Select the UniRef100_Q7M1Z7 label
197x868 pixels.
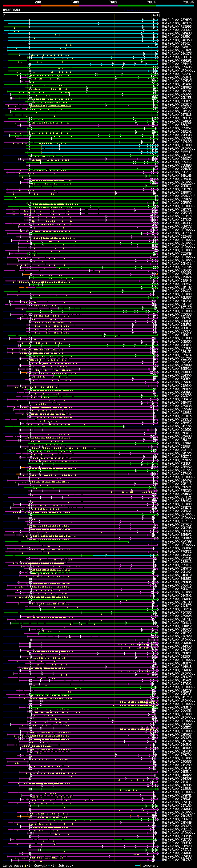176,111
